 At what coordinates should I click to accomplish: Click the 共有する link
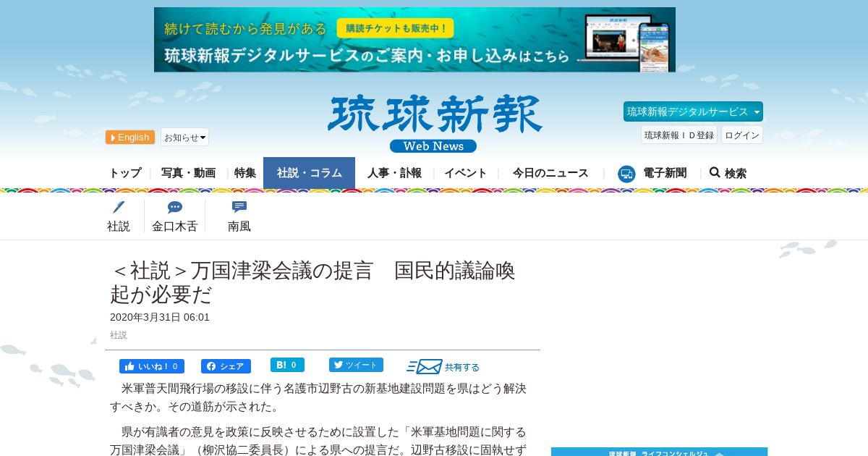pyautogui.click(x=462, y=367)
